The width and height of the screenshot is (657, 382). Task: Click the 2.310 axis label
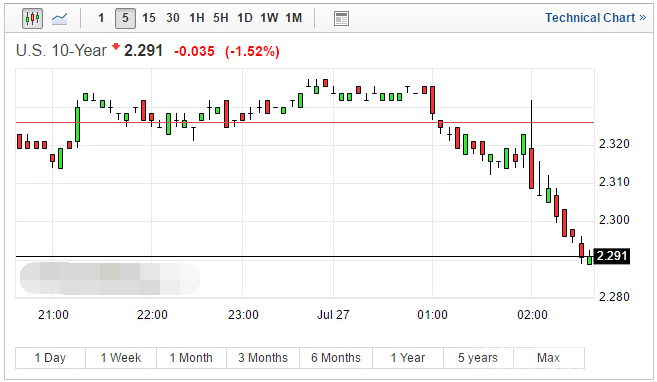pyautogui.click(x=614, y=182)
